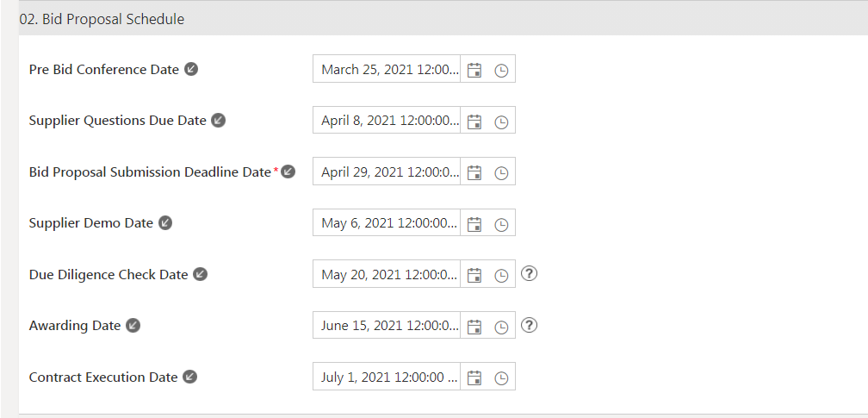Open clock picker for Supplier Questions Due Date
868x418 pixels.
point(501,122)
